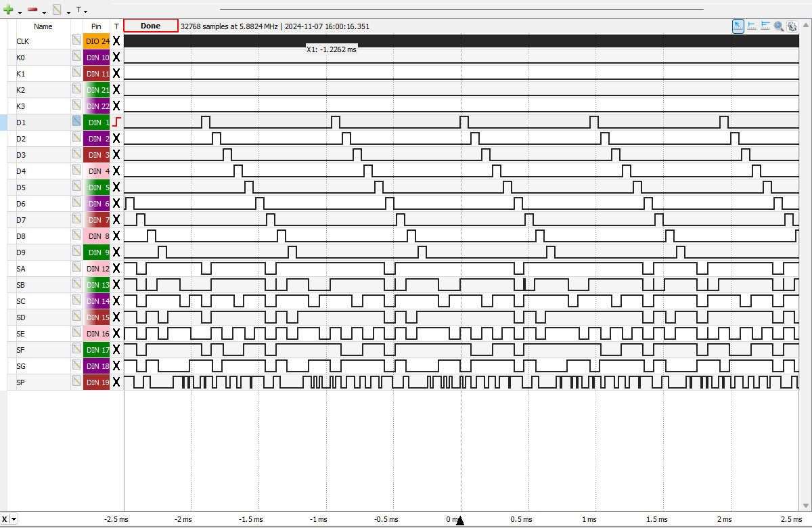812x528 pixels.
Task: Select the multi-edge measure tool next to zoom
Action: pos(765,26)
